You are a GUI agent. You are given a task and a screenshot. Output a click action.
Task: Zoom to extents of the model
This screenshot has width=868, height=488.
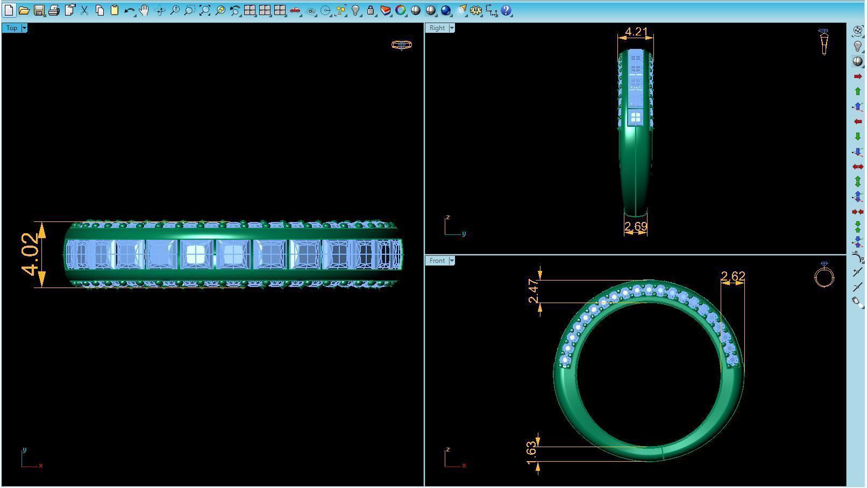click(x=205, y=10)
